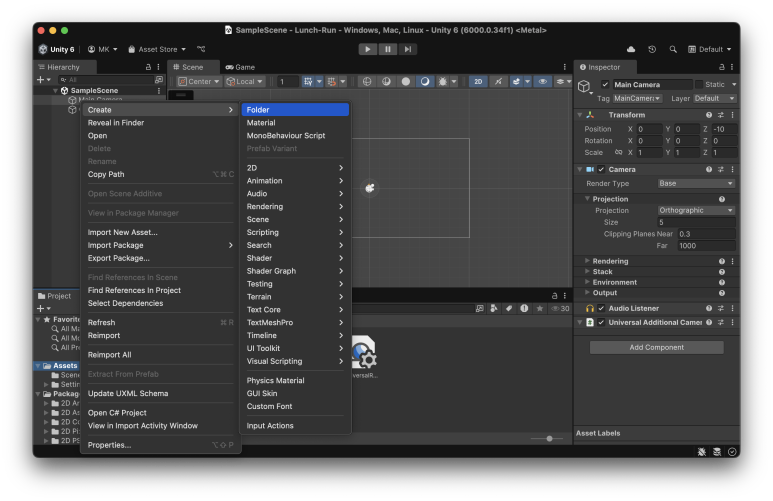Open the Local handle rotation dropdown
This screenshot has width=773, height=501.
click(244, 81)
